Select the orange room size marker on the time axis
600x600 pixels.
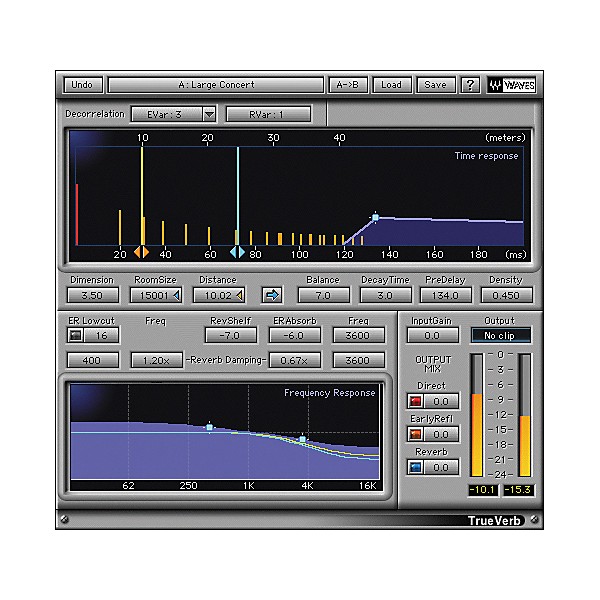pyautogui.click(x=141, y=252)
